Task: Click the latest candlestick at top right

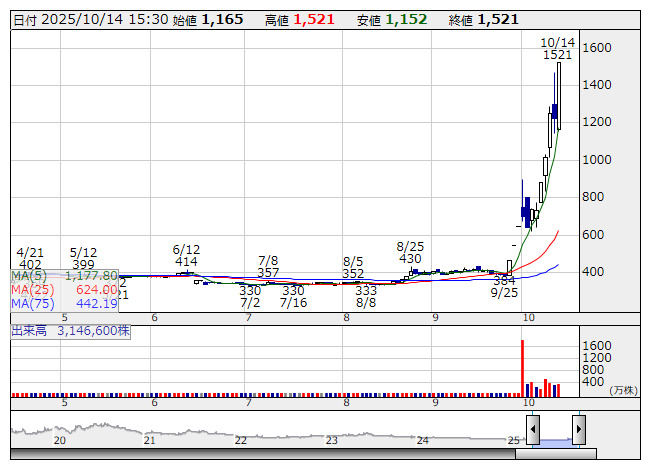Action: pos(559,95)
